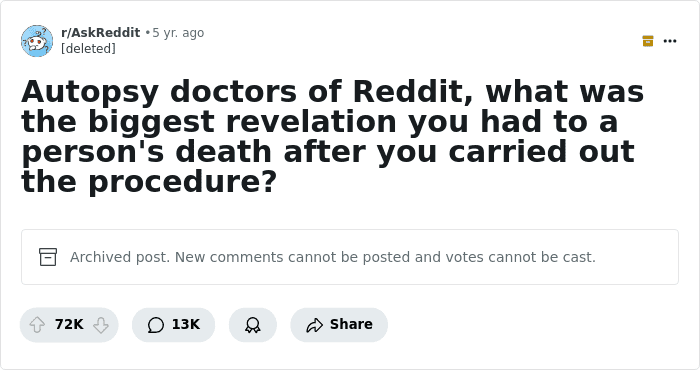Click the comment bubble icon
The height and width of the screenshot is (370, 700).
(x=156, y=325)
